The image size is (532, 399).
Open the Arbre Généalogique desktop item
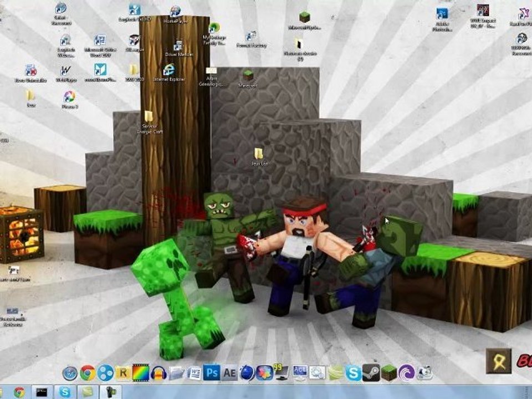tap(211, 76)
